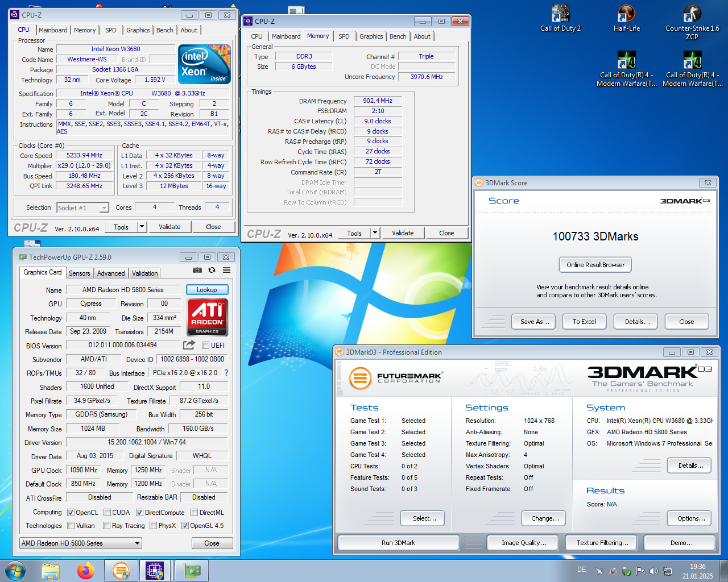Click the BIOS Version field value

(123, 345)
